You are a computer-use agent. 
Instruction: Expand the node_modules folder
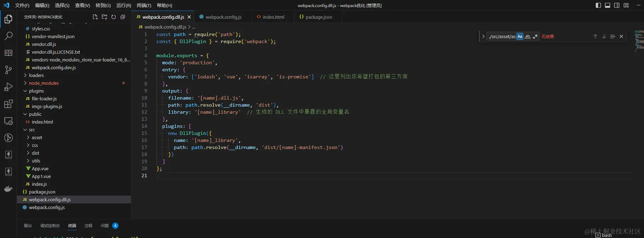[x=74, y=83]
